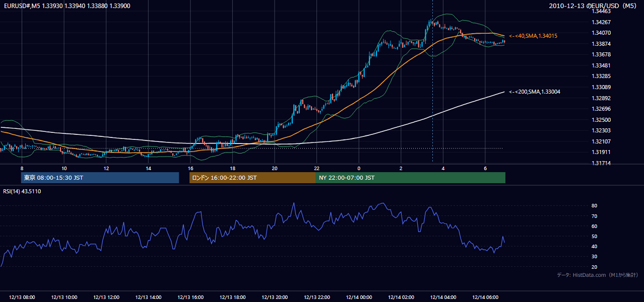The width and height of the screenshot is (644, 302).
Task: Click the 12/14 04:00 time label
Action: [443, 297]
